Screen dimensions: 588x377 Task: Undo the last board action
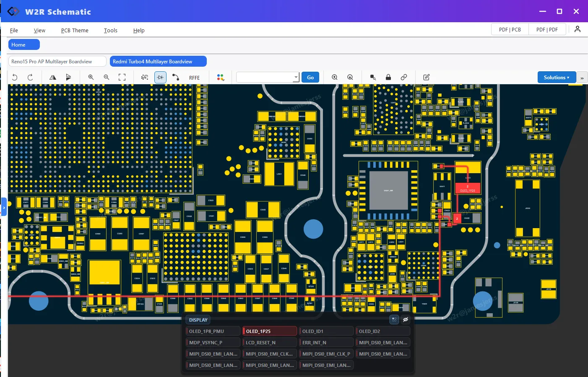(x=15, y=77)
